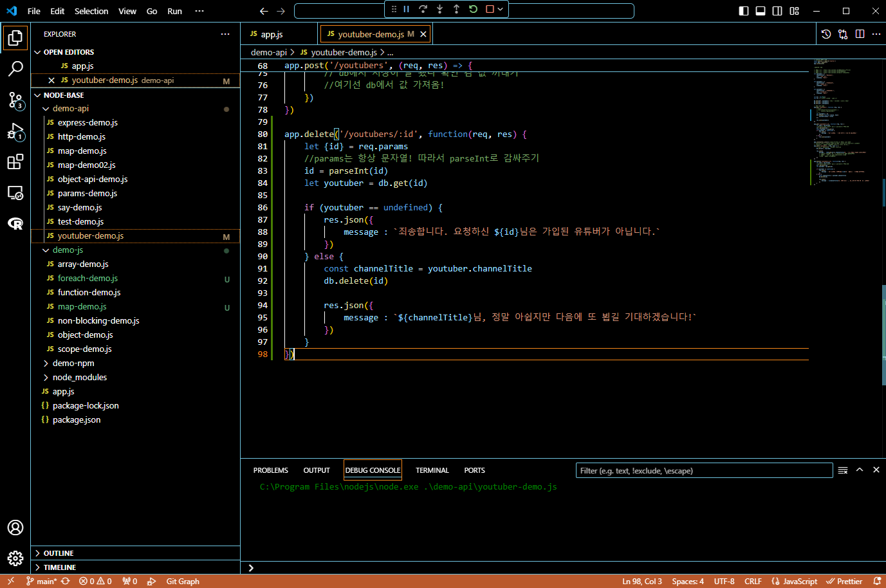Viewport: 886px width, 588px height.
Task: Open the Manage gear menu
Action: [x=15, y=558]
